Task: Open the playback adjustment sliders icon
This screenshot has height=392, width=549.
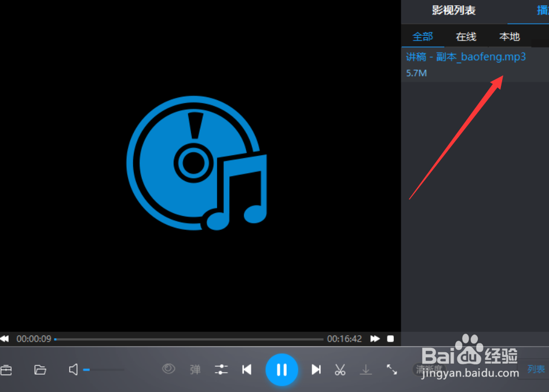Action: [221, 369]
